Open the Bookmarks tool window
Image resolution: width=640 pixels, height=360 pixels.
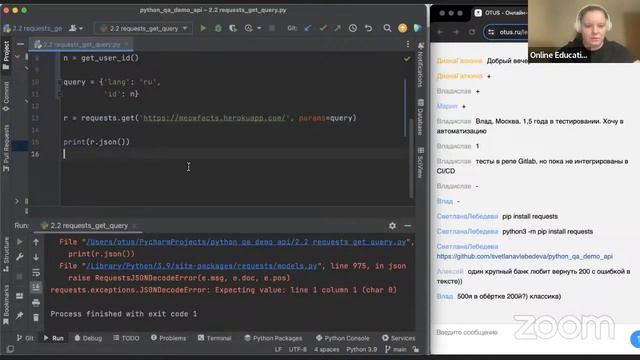coord(6,304)
